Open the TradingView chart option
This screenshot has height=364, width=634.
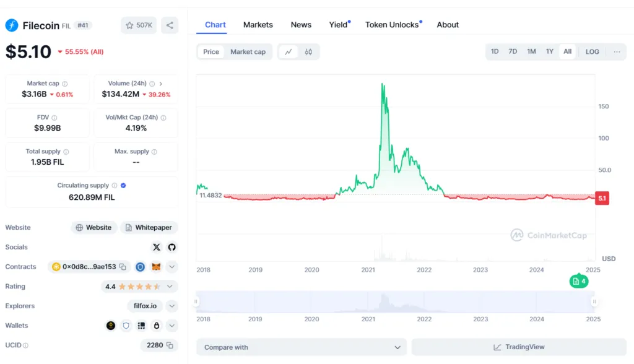(519, 347)
